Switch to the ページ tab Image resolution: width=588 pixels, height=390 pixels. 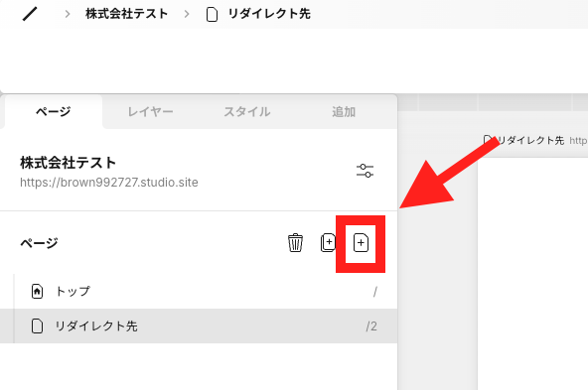click(53, 111)
